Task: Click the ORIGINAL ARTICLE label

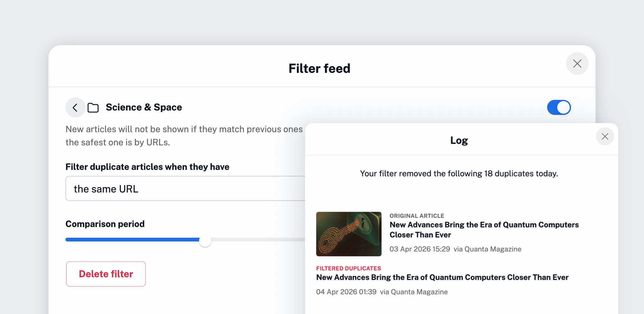Action: pos(417,216)
